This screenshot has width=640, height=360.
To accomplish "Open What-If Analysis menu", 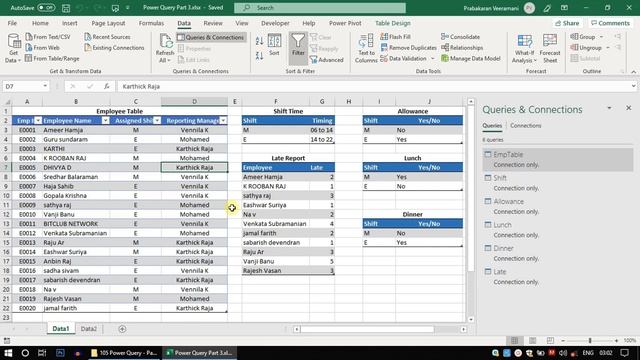I will pos(524,49).
